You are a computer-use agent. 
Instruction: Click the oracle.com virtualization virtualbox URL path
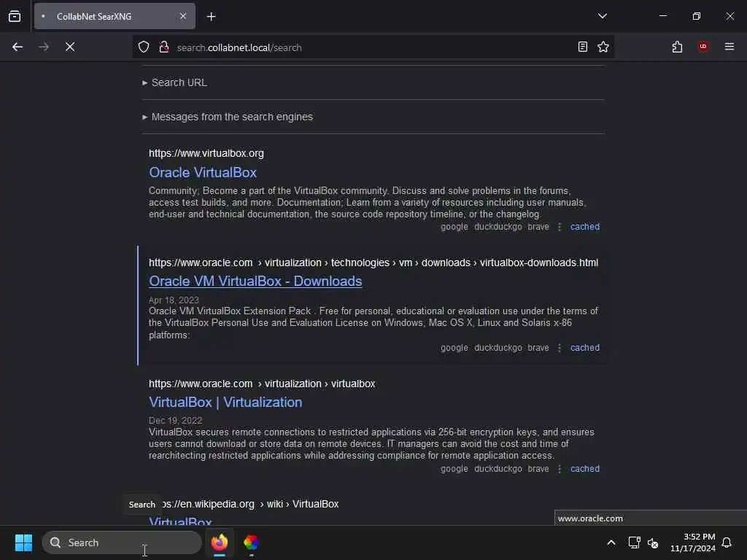tap(262, 384)
